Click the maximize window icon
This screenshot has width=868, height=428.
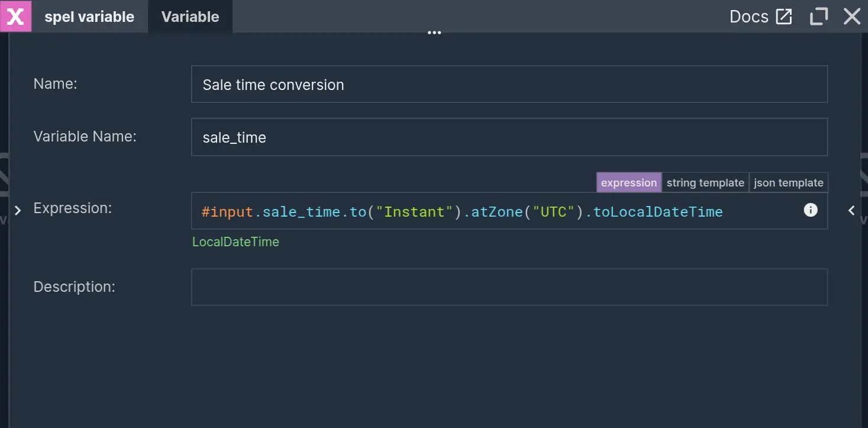pos(819,17)
